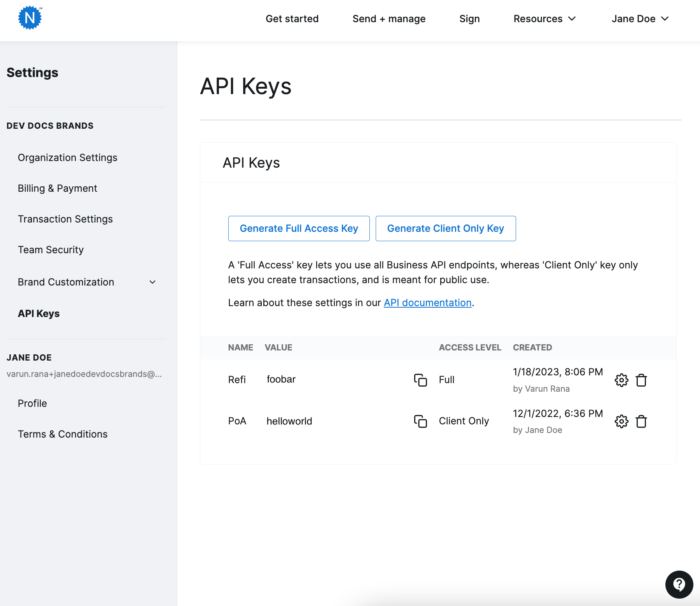700x606 pixels.
Task: Expand Brand Customization chevron
Action: [x=153, y=282]
